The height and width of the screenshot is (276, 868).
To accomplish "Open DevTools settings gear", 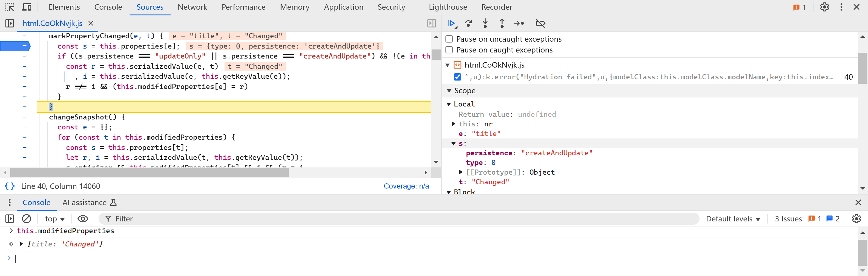I will coord(824,7).
